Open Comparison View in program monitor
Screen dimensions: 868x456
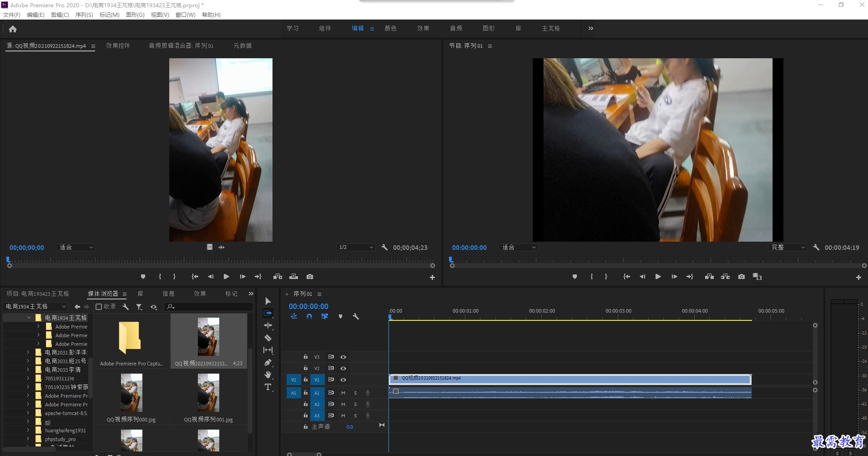757,277
